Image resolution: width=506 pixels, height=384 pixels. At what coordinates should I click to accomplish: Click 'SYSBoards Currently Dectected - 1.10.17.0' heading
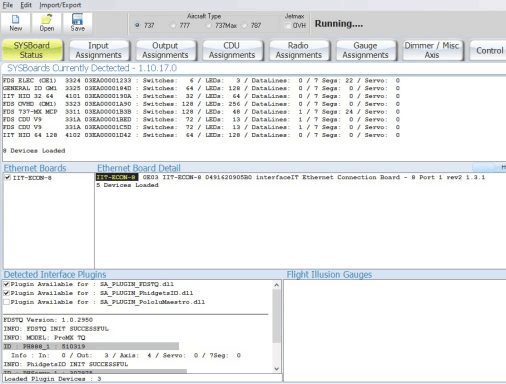(92, 68)
